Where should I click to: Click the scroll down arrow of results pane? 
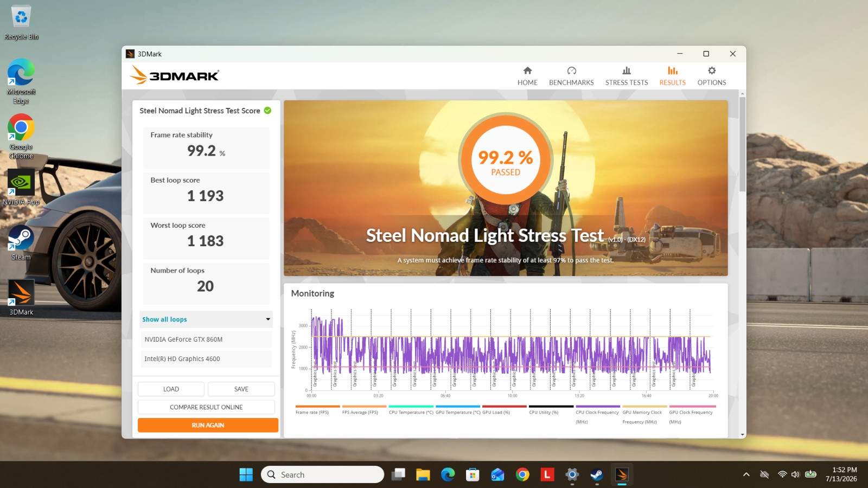pyautogui.click(x=742, y=434)
